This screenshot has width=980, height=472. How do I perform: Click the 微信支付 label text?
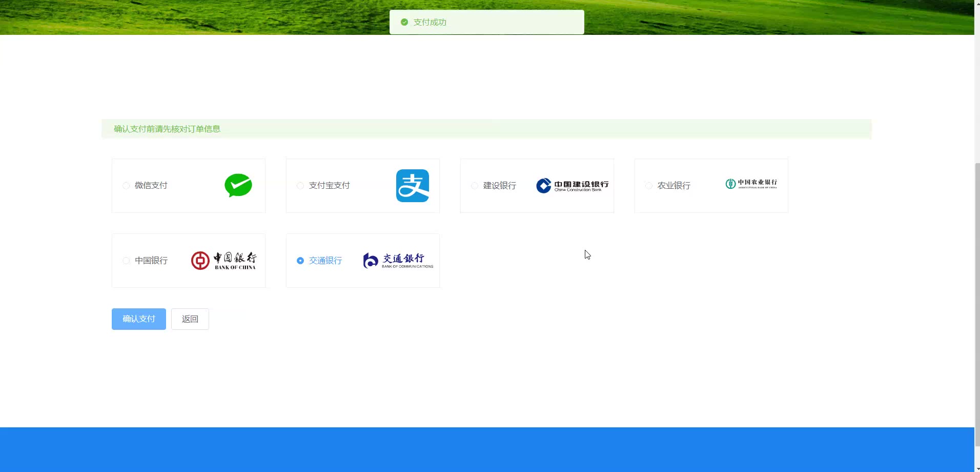coord(151,186)
